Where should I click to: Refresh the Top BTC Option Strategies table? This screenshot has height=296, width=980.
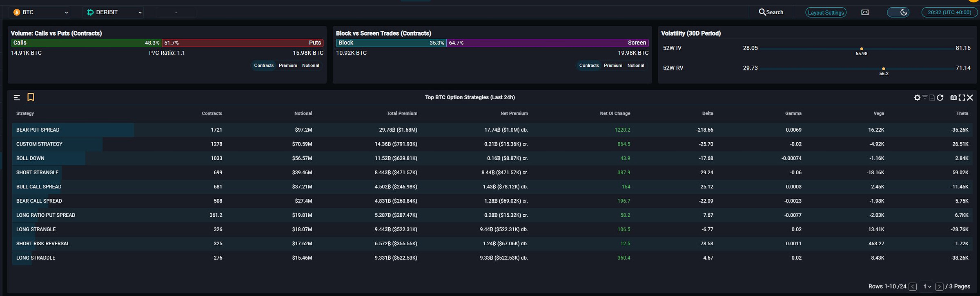pos(940,97)
